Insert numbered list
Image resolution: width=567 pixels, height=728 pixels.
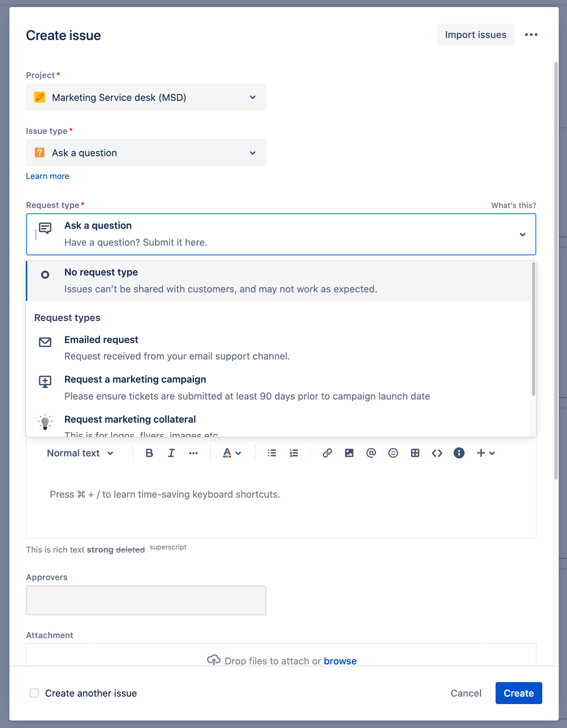coord(294,453)
